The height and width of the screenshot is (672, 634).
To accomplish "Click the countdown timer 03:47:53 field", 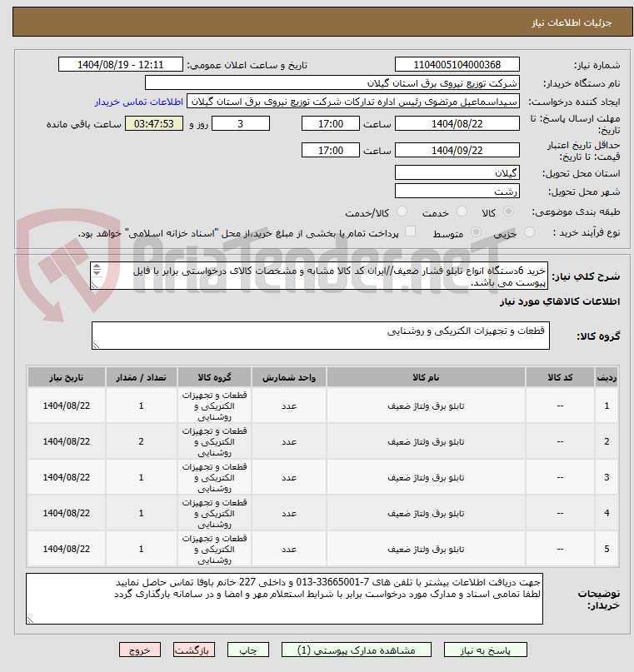I will (x=154, y=124).
